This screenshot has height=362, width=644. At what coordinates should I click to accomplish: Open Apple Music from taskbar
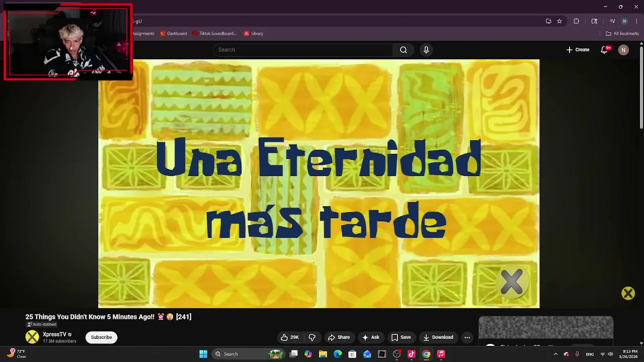click(x=441, y=354)
